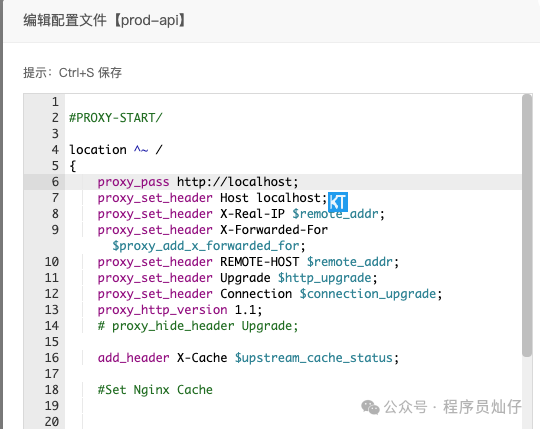Click the dialog title 编辑配置文件【prod-api】
540x429 pixels.
pos(105,20)
